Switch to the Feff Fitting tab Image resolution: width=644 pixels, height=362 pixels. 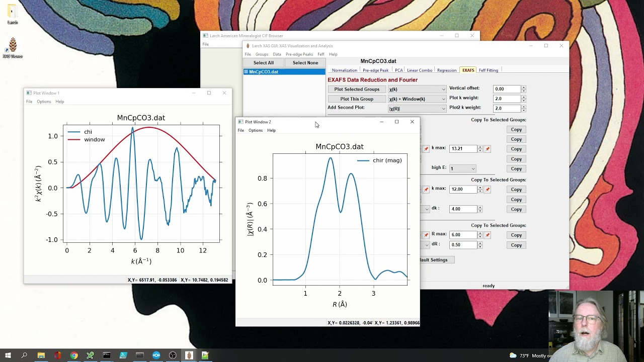pyautogui.click(x=489, y=70)
